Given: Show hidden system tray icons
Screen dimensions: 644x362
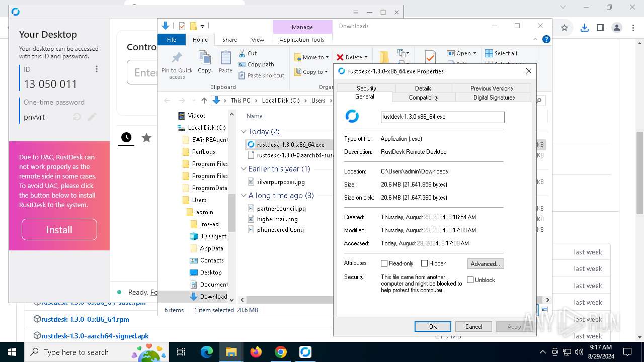Looking at the screenshot, I should [542, 352].
